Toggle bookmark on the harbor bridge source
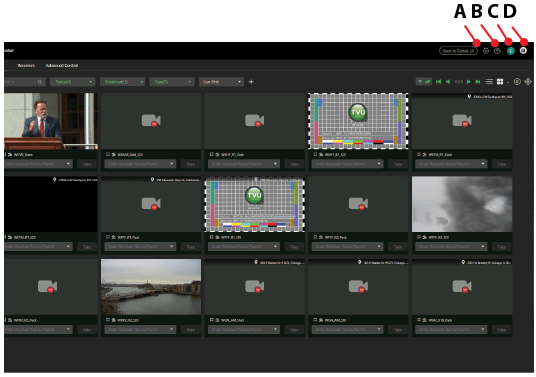This screenshot has width=536, height=377. click(x=108, y=320)
